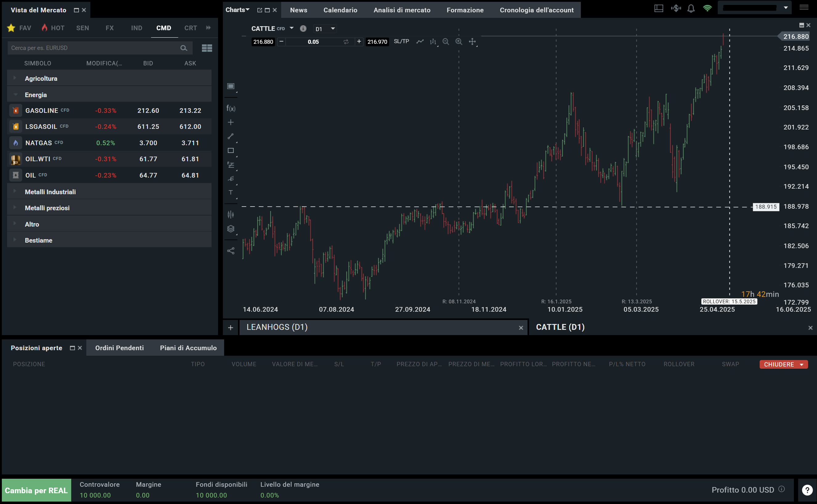Toggle market watch grid view icon
This screenshot has height=504, width=817.
click(x=207, y=48)
